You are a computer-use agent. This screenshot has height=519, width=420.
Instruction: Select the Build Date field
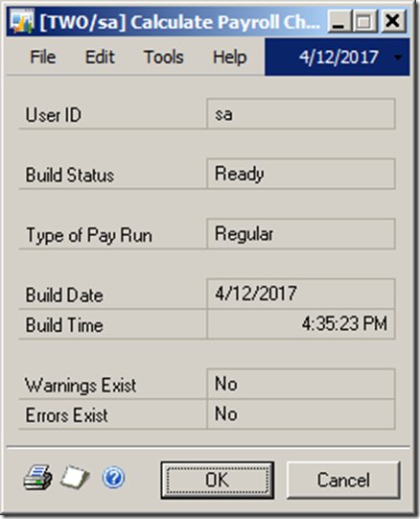pyautogui.click(x=301, y=294)
